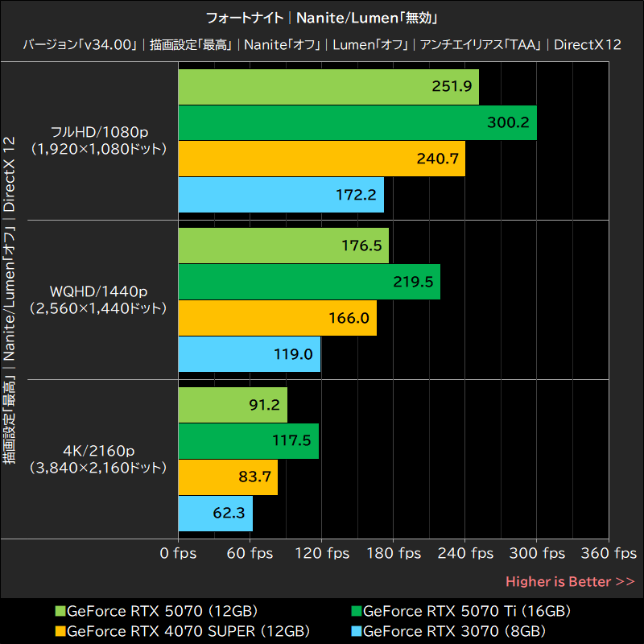
Task: Click the DirectX 12 subtitle text at top
Action: pyautogui.click(x=588, y=44)
